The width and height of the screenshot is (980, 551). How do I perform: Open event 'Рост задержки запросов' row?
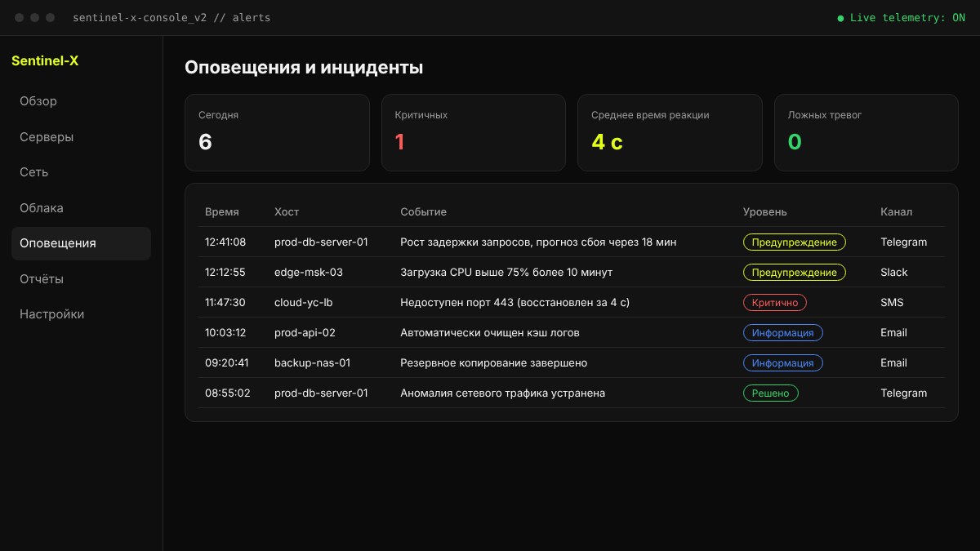click(538, 242)
